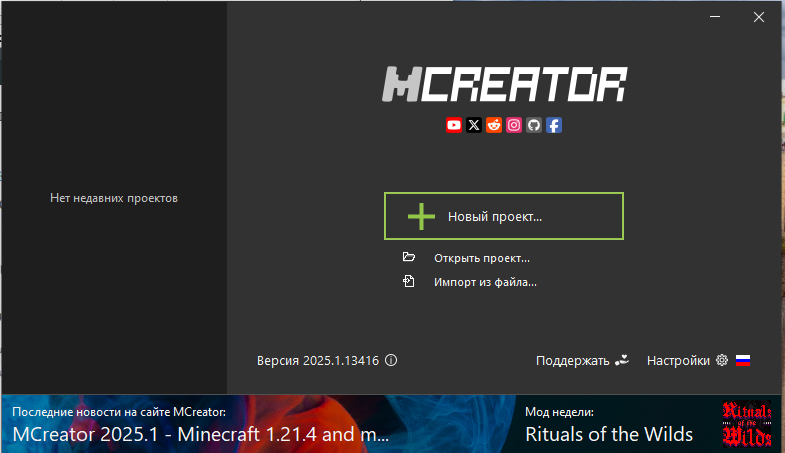The height and width of the screenshot is (453, 785).
Task: Open the X (Twitter) social icon
Action: [x=474, y=125]
